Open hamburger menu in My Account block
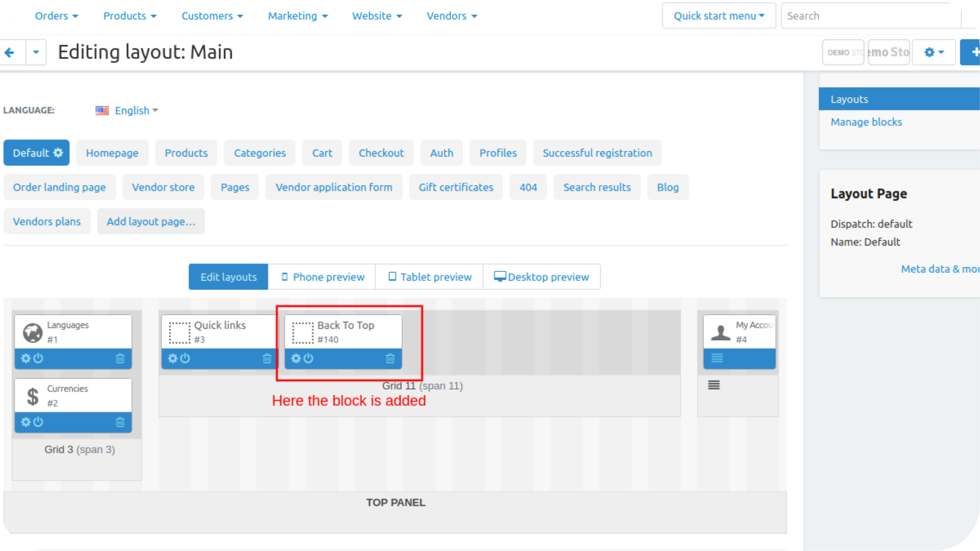The width and height of the screenshot is (980, 551). coord(717,359)
